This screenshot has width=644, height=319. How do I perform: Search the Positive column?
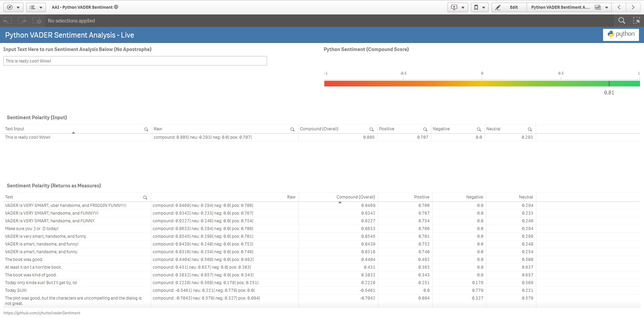tap(425, 129)
